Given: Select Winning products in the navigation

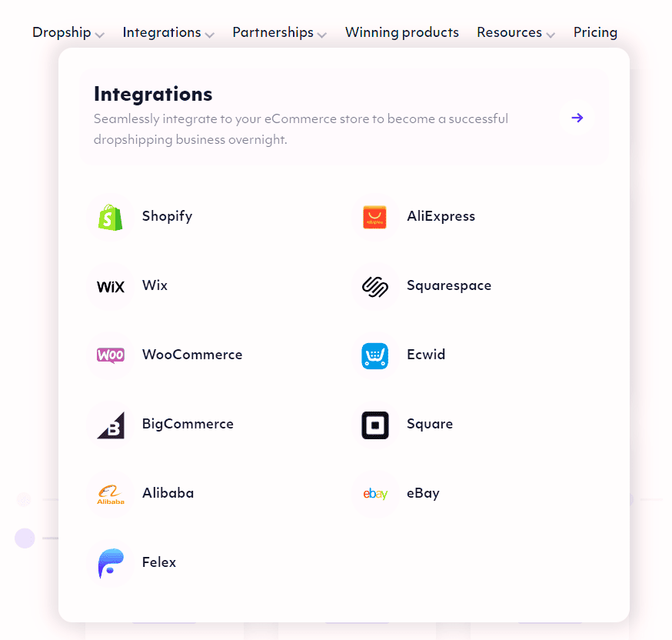Looking at the screenshot, I should tap(402, 32).
